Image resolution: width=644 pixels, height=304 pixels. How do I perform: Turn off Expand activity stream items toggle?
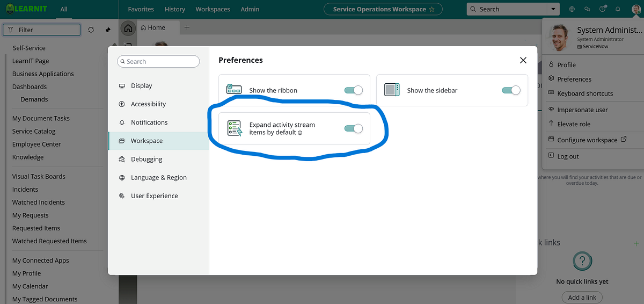pos(354,128)
